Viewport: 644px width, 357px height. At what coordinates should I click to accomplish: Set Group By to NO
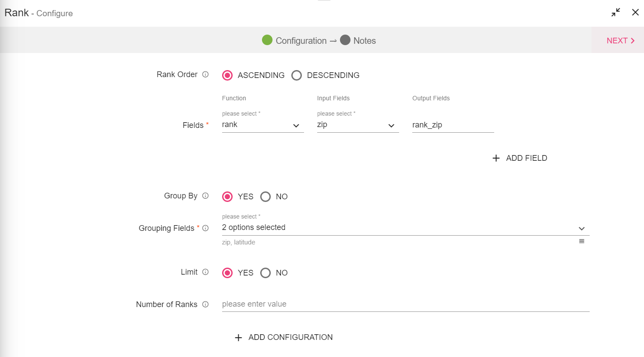click(265, 197)
